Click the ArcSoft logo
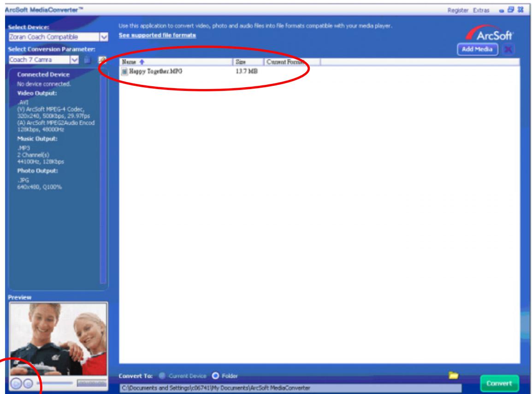The height and width of the screenshot is (394, 532). (490, 33)
